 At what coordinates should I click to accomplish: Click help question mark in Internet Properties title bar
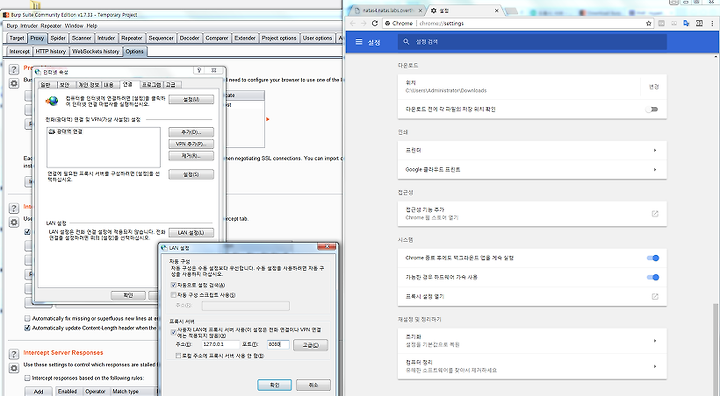pos(199,70)
